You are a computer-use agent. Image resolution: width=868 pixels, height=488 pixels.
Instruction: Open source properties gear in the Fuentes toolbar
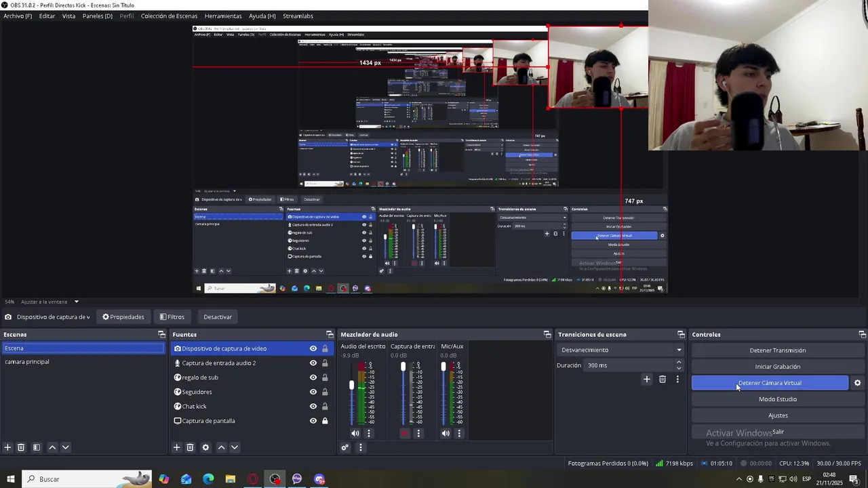tap(205, 447)
